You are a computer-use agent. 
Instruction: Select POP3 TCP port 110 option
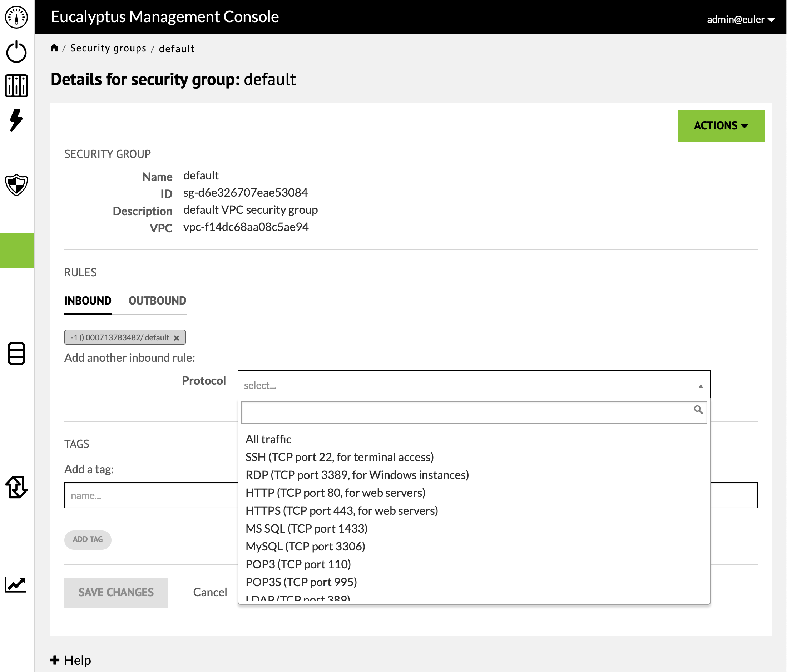point(474,564)
